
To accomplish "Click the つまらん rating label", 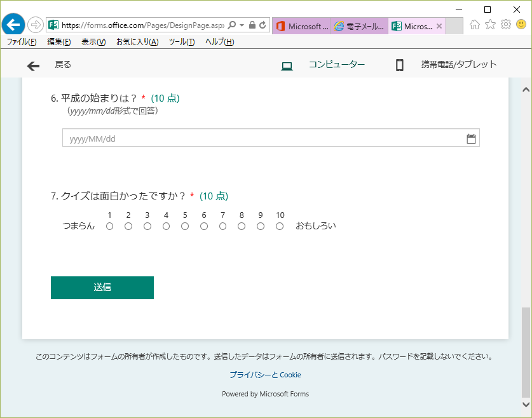I will [x=79, y=226].
